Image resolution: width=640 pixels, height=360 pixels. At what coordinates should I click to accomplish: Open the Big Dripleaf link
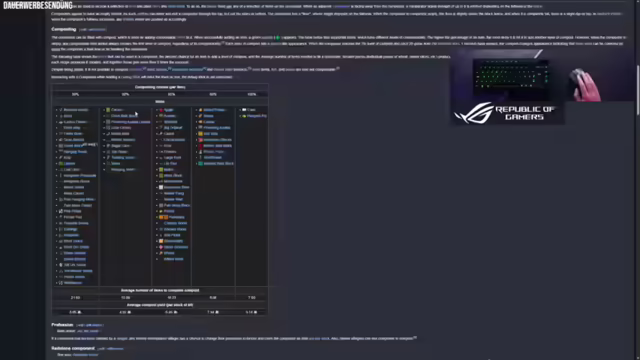click(173, 128)
